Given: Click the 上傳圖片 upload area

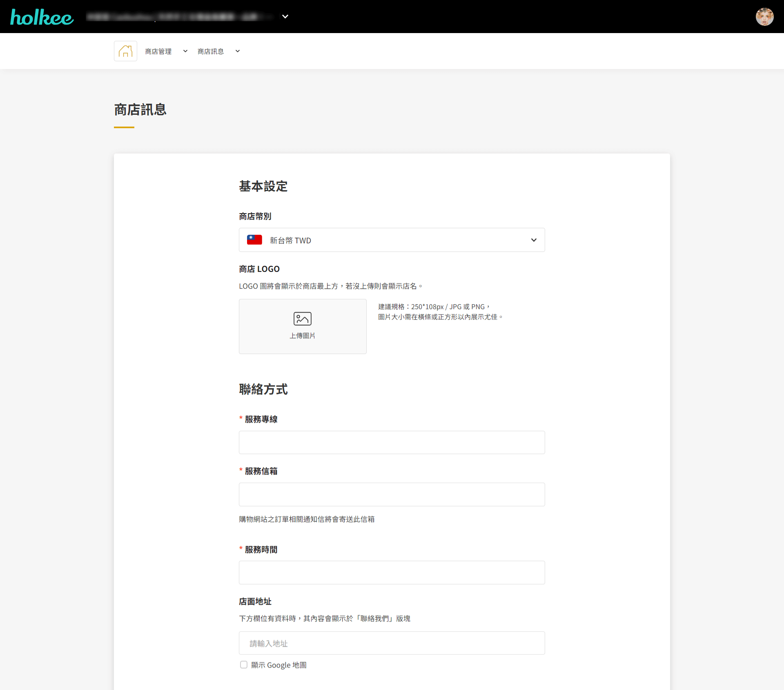Looking at the screenshot, I should pos(303,326).
